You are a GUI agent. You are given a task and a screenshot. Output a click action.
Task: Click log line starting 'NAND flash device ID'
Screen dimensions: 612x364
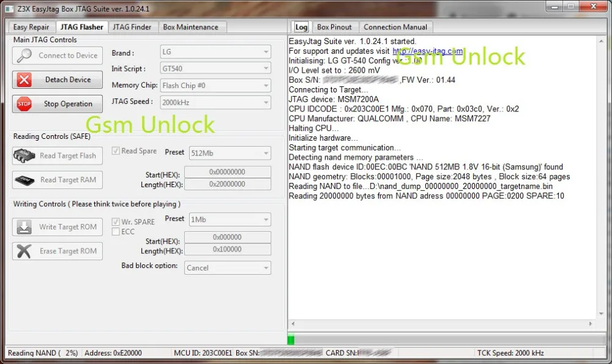(x=426, y=167)
